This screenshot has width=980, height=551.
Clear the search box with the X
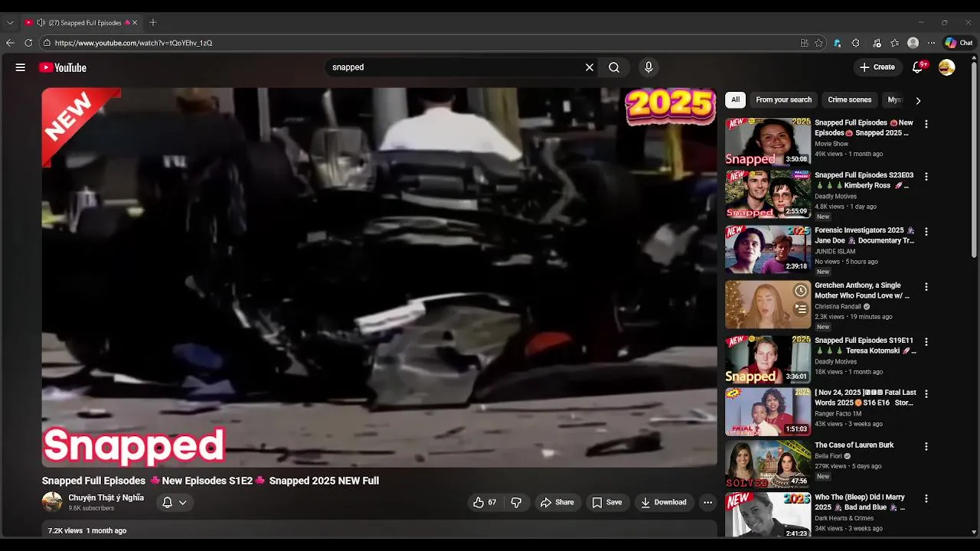pyautogui.click(x=590, y=67)
